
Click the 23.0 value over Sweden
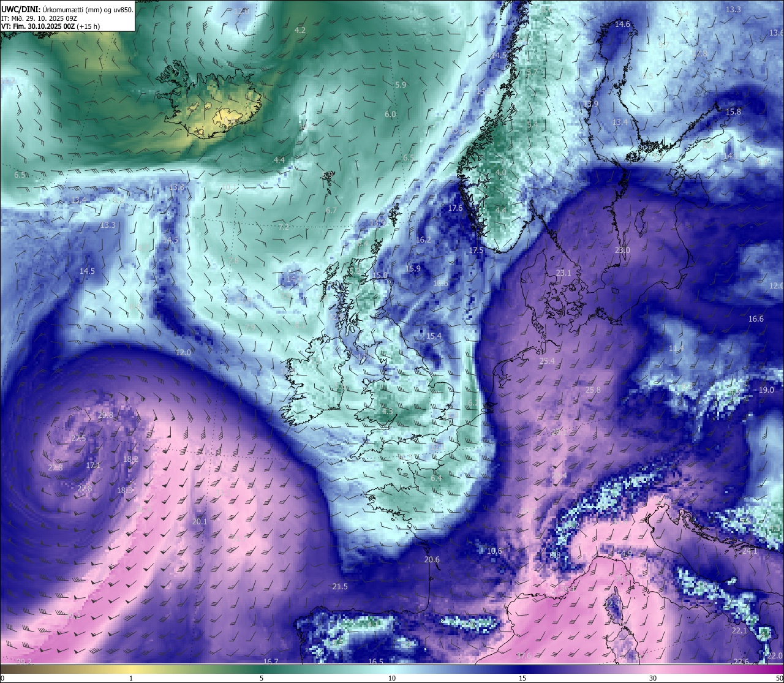click(x=622, y=250)
